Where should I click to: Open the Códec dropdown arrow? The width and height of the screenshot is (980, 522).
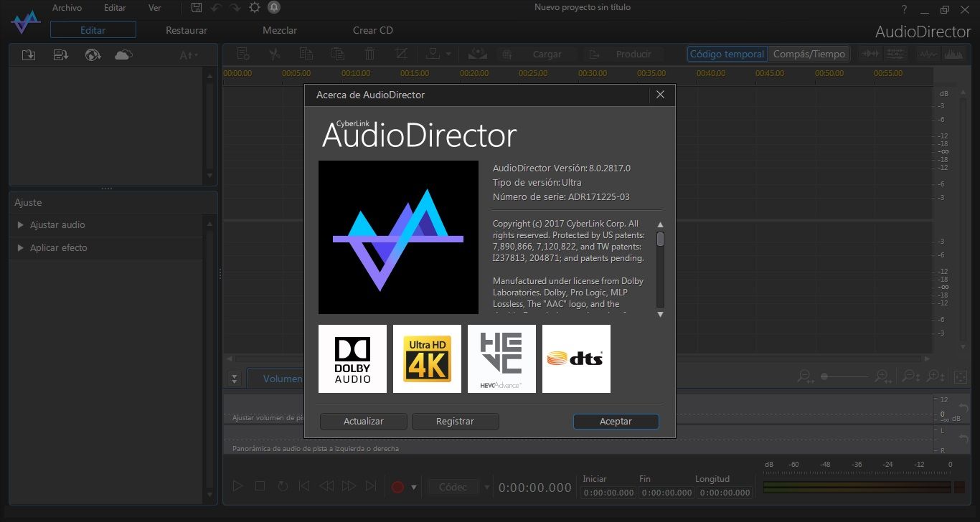tap(487, 488)
